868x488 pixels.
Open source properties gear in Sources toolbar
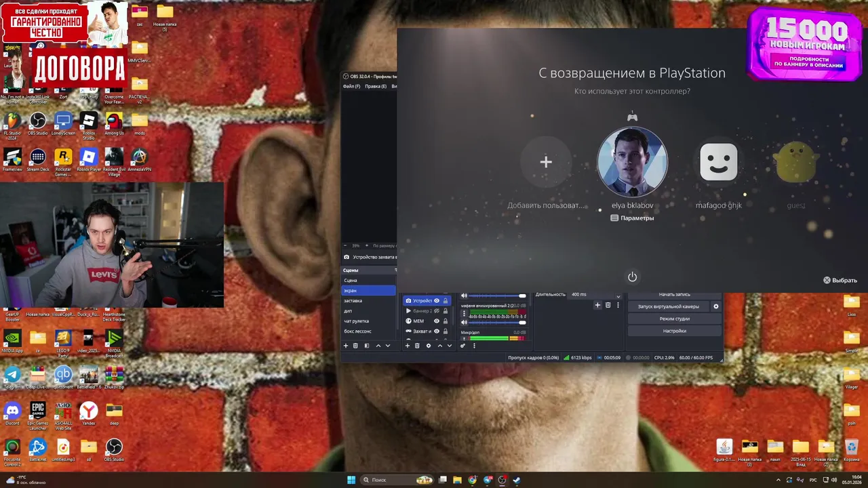[x=428, y=346]
